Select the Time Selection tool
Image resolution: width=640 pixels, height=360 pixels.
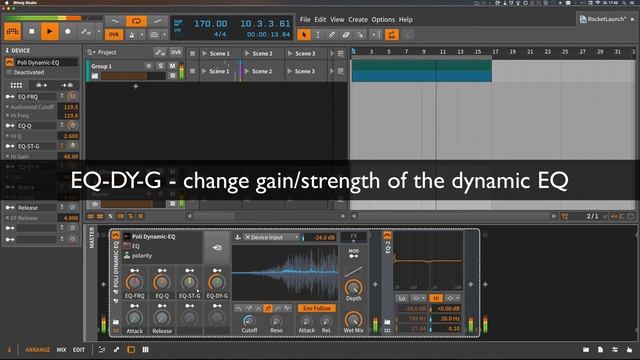click(318, 35)
